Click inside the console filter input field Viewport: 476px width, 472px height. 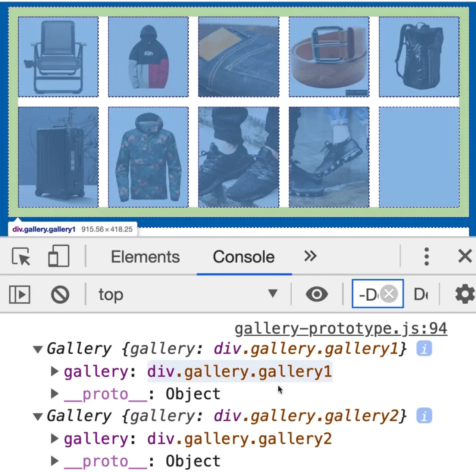pyautogui.click(x=371, y=294)
